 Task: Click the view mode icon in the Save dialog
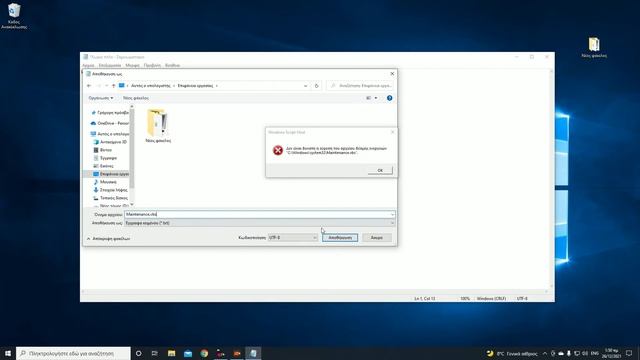click(369, 98)
